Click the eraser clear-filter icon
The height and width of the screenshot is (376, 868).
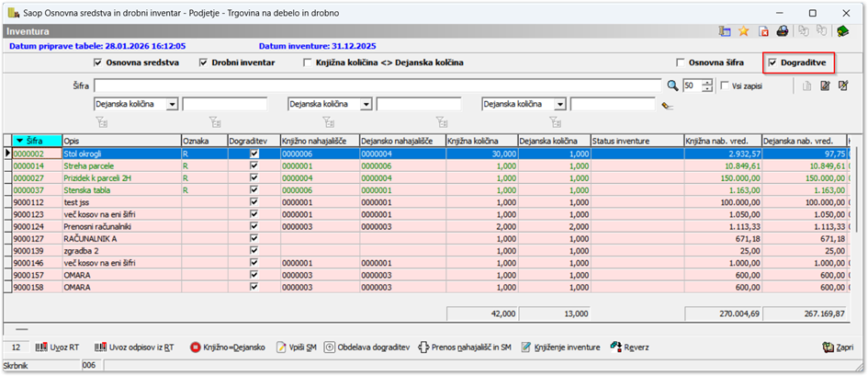tap(668, 106)
